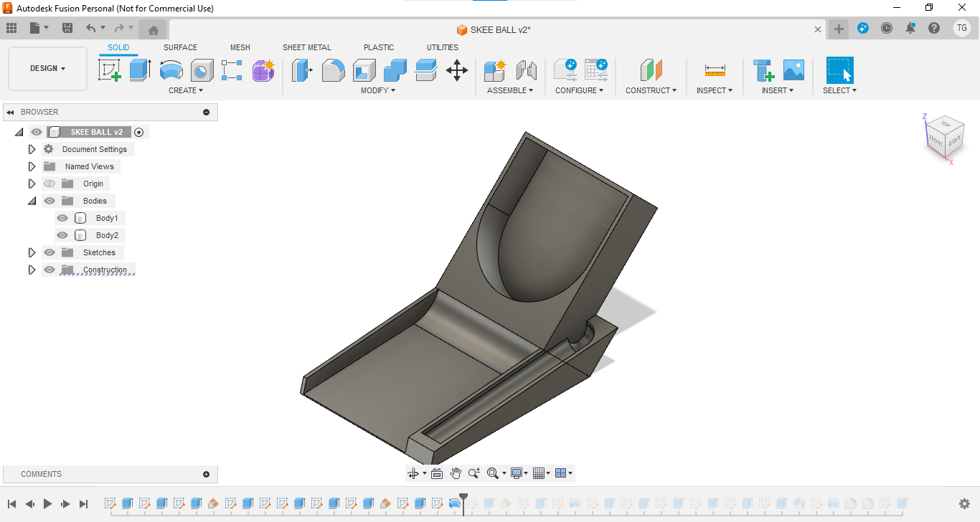Screen dimensions: 980x522
Task: Toggle visibility of the Construction folder
Action: pos(50,270)
